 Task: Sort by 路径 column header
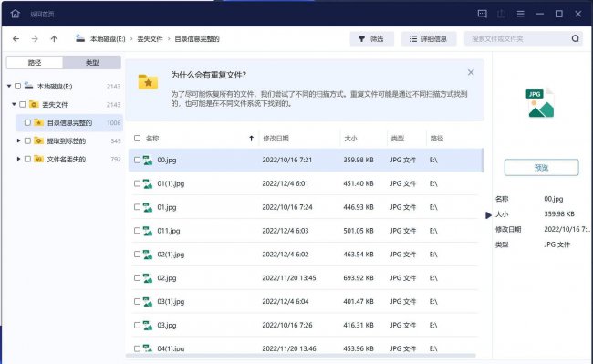(437, 139)
